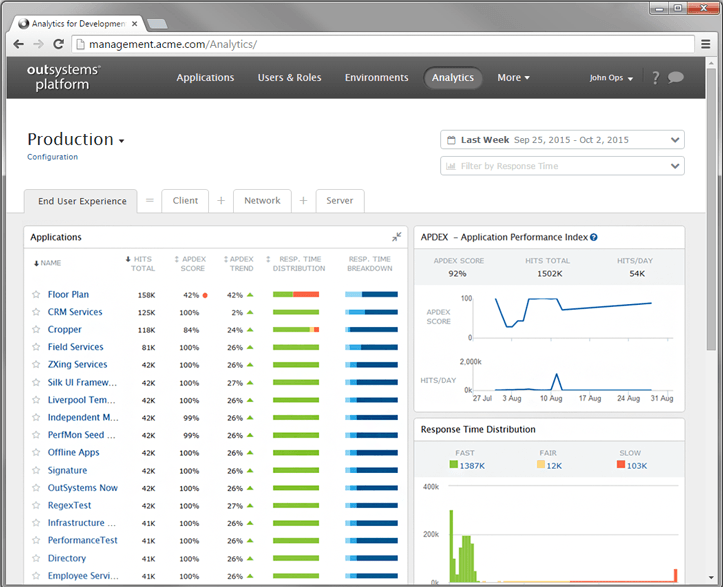Open the Field Services application link
723x587 pixels.
click(x=75, y=347)
